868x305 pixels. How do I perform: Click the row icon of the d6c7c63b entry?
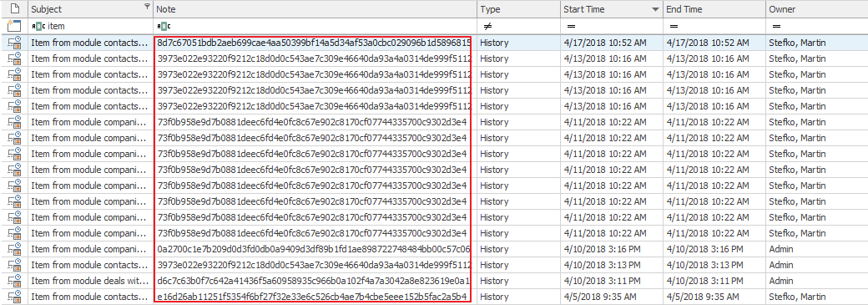pyautogui.click(x=14, y=281)
